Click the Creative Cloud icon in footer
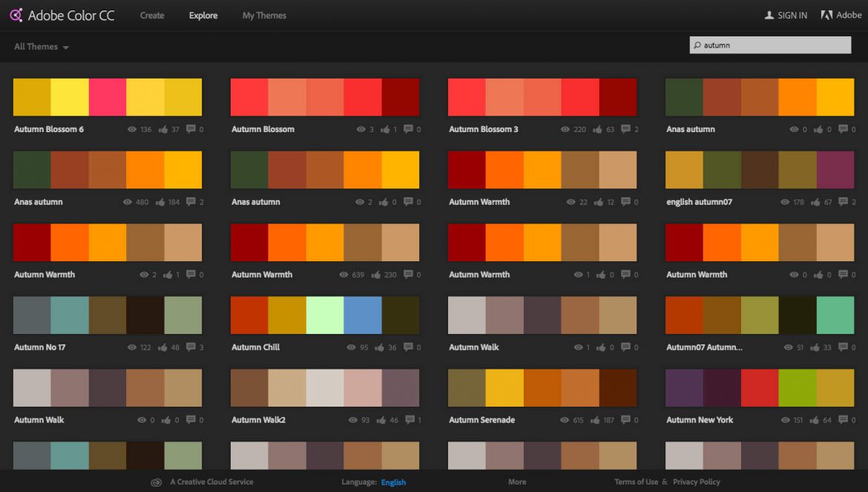868x492 pixels. (156, 482)
